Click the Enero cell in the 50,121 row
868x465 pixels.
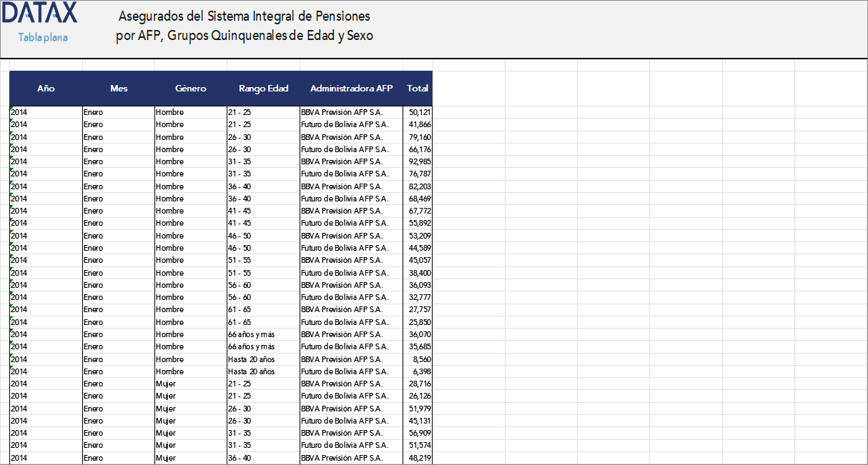point(119,112)
